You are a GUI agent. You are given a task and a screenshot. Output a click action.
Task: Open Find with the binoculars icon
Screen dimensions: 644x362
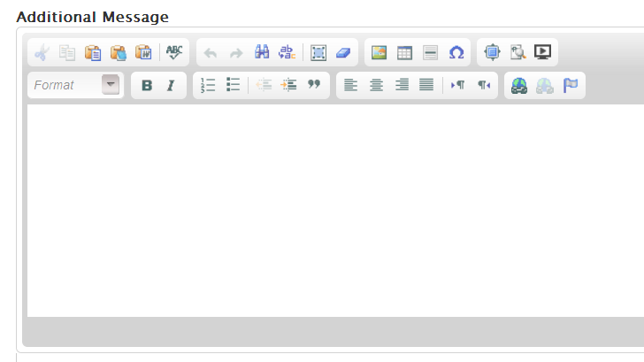pyautogui.click(x=262, y=53)
